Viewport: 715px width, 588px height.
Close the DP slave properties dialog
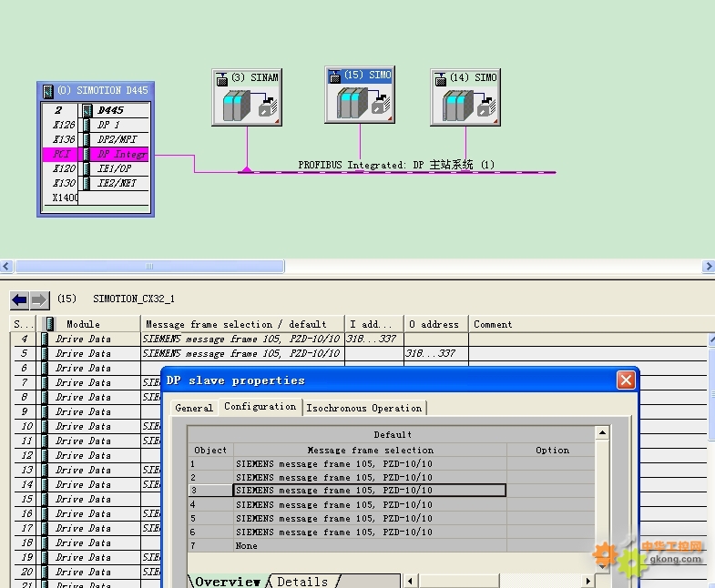(x=626, y=380)
